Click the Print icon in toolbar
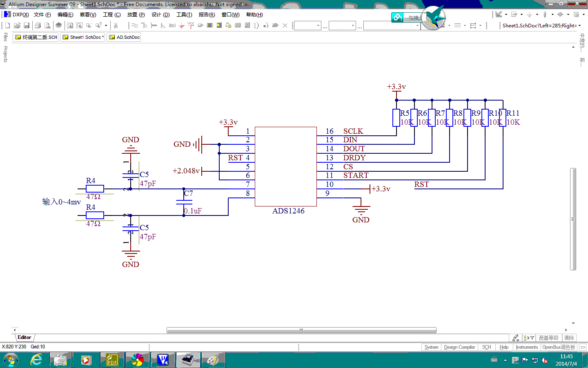Screen dimensions: 588x368 point(38,25)
